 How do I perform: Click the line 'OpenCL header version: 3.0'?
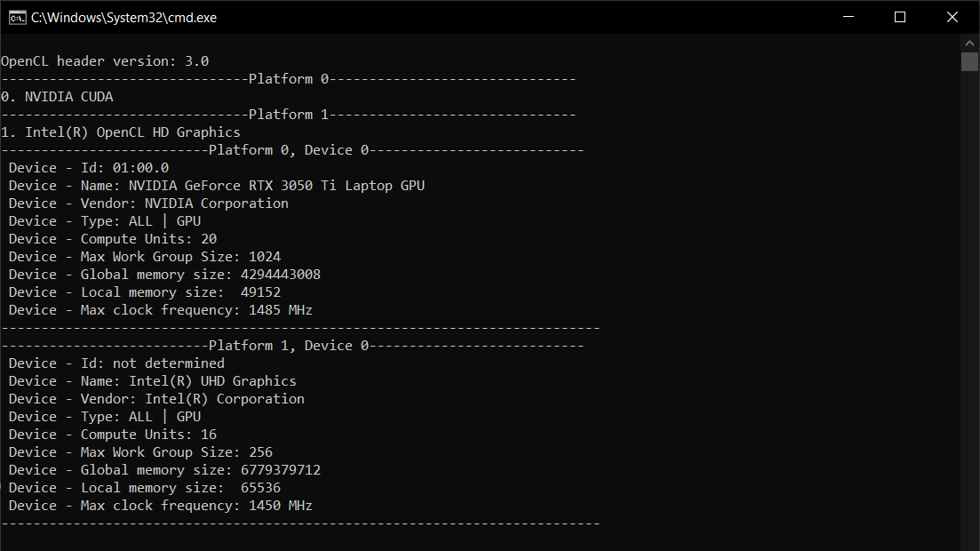click(105, 61)
